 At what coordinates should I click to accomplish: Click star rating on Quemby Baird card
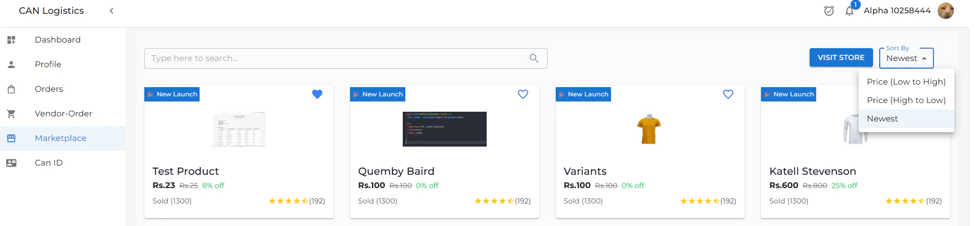point(494,201)
